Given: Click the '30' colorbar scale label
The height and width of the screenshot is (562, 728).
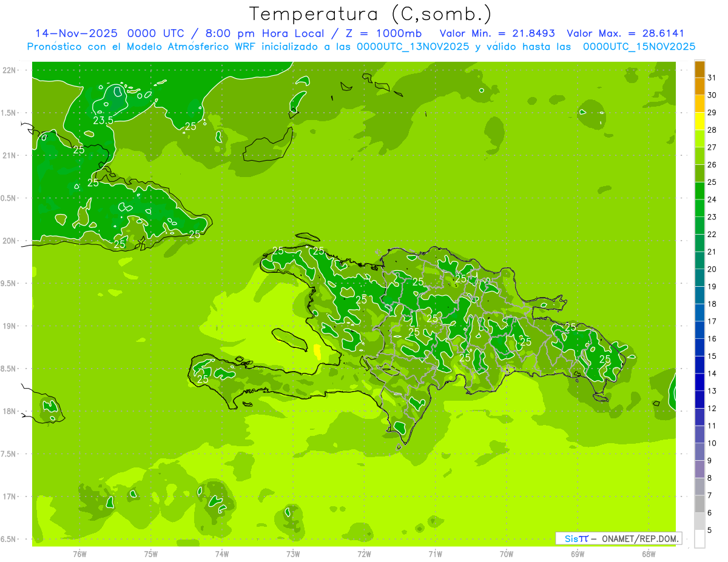Looking at the screenshot, I should tap(712, 95).
